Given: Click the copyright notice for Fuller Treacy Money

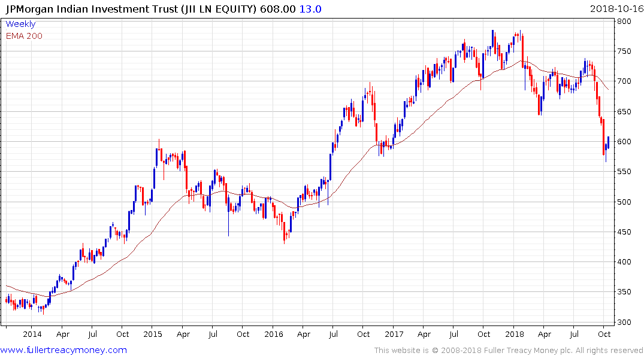Looking at the screenshot, I should pyautogui.click(x=509, y=351).
